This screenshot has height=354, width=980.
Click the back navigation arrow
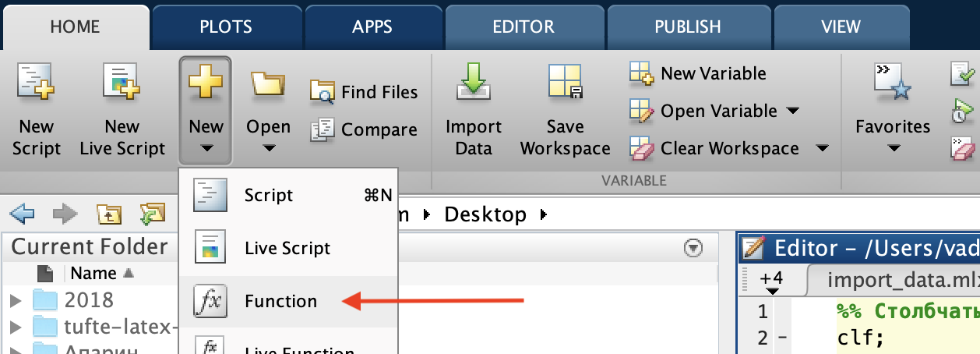coord(23,213)
